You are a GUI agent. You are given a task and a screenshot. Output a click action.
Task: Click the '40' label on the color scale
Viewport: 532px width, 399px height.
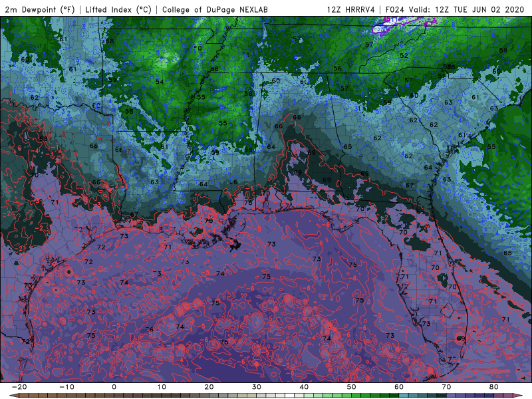coord(304,387)
